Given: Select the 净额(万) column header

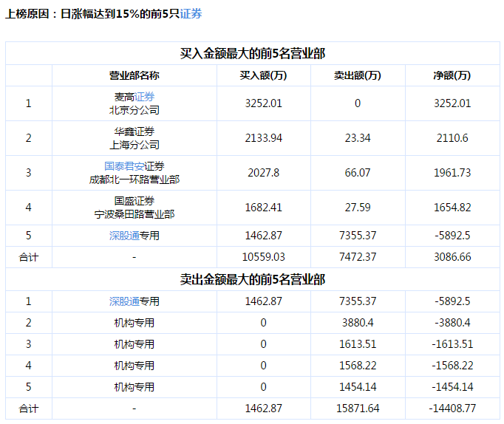Looking at the screenshot, I should pyautogui.click(x=452, y=75).
